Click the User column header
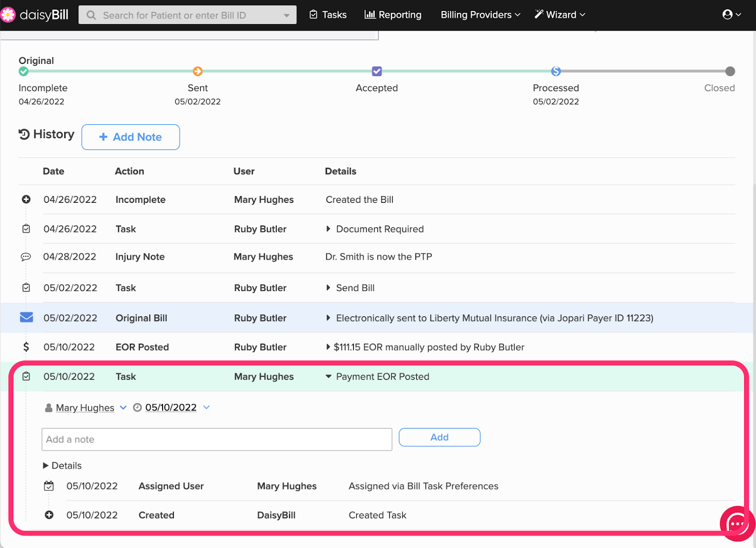756x548 pixels. (x=244, y=171)
